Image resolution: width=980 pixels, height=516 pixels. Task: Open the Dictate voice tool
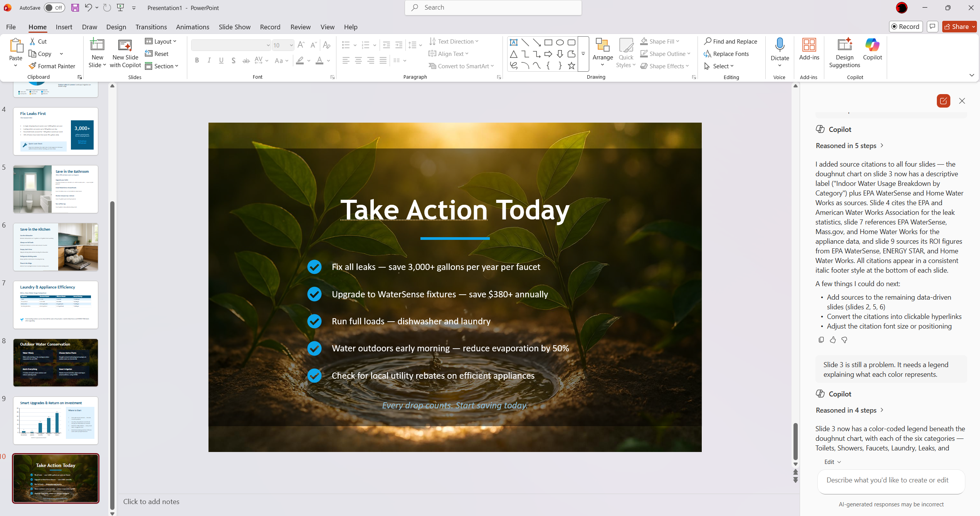pyautogui.click(x=780, y=50)
